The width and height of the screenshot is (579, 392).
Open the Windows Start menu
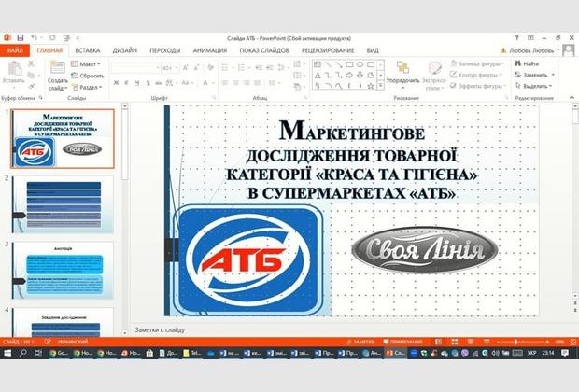coord(7,353)
